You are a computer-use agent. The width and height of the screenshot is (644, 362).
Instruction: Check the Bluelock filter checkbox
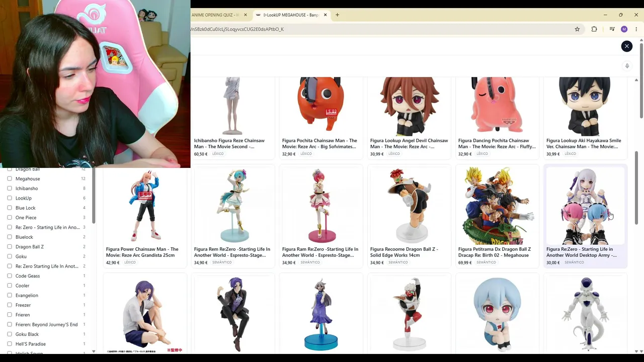click(10, 237)
